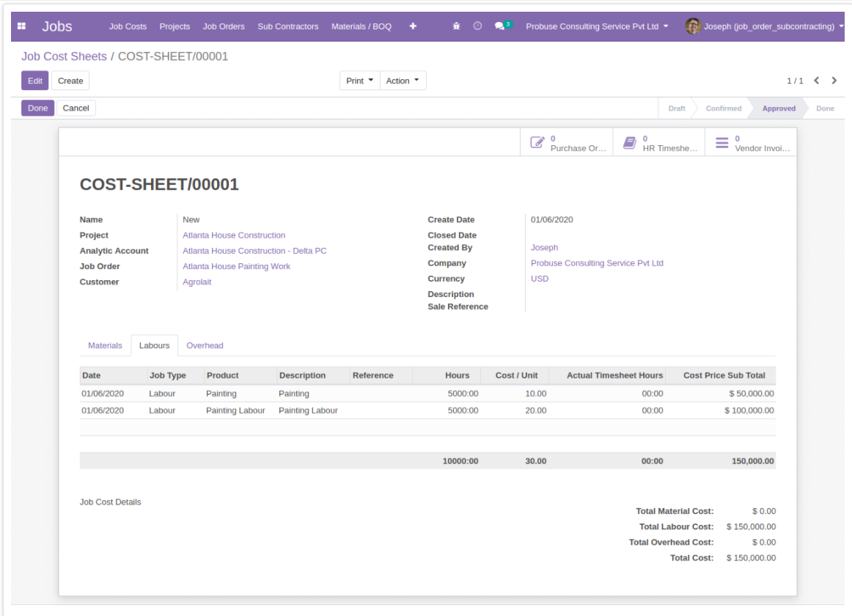The width and height of the screenshot is (852, 616).
Task: Open the debug bug icon
Action: [456, 26]
